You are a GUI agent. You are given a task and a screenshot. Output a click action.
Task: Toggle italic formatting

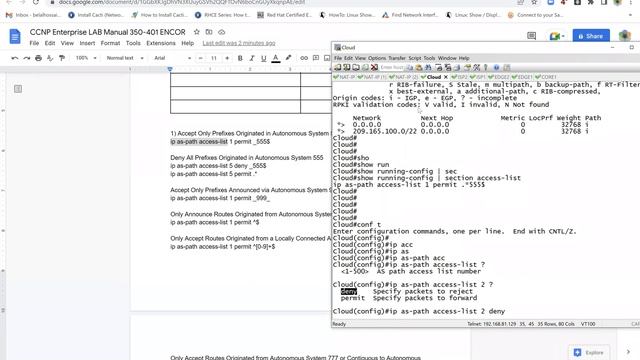coord(252,58)
